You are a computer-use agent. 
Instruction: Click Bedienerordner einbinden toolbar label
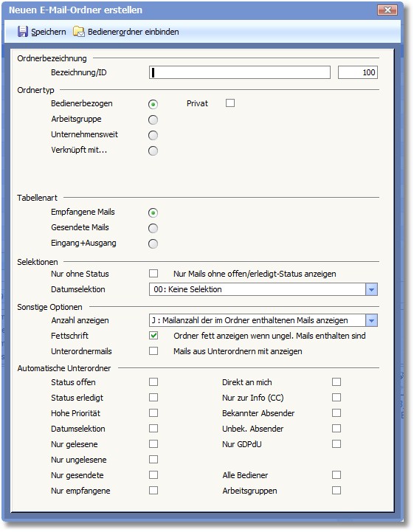[134, 32]
